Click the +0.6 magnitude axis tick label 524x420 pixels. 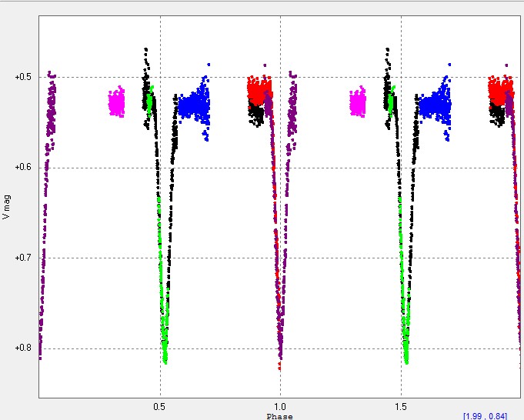tap(23, 167)
